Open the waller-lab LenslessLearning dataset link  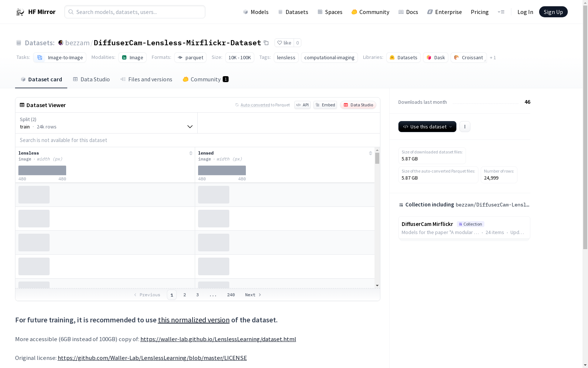pyautogui.click(x=218, y=339)
